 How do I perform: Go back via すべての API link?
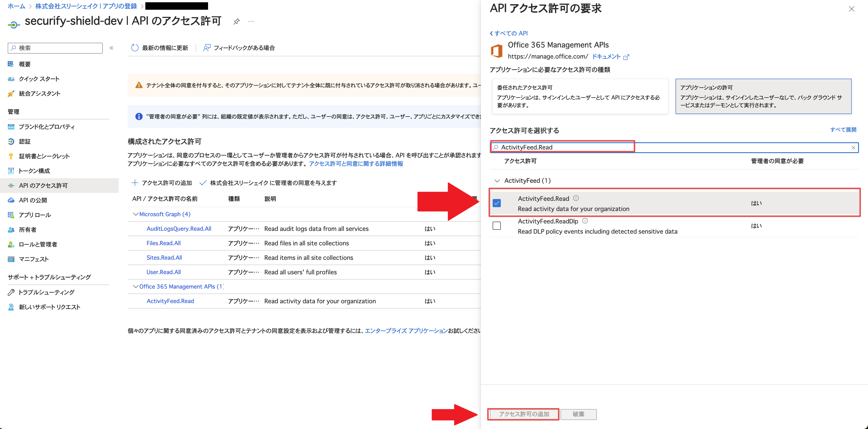pos(509,33)
